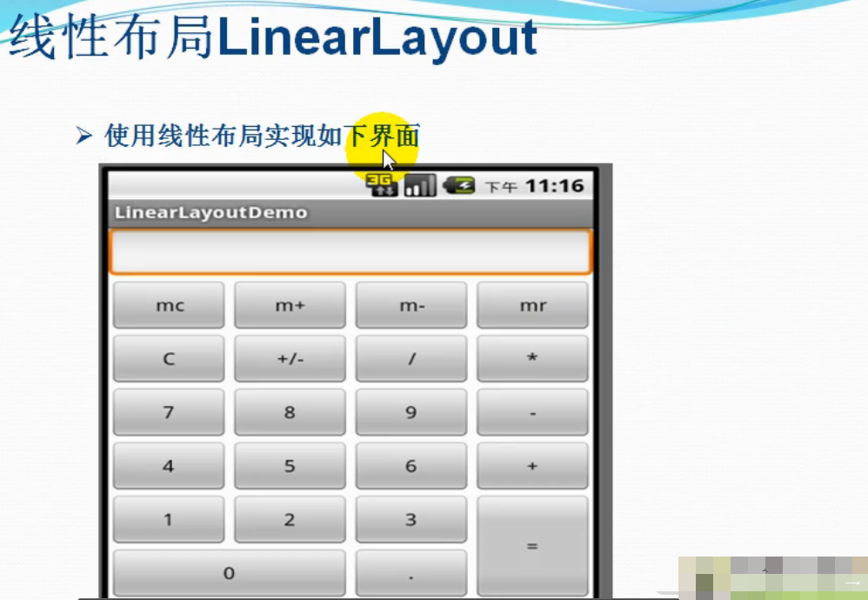Focus the calculator display input field
This screenshot has width=868, height=600.
click(351, 252)
